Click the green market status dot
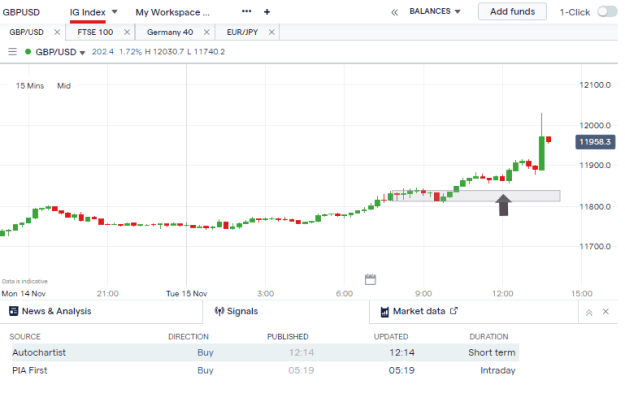 [28, 51]
